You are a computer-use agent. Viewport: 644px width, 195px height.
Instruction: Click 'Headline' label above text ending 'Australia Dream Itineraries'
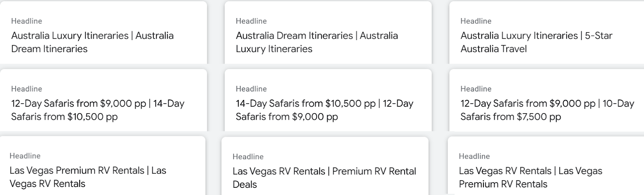pos(27,21)
